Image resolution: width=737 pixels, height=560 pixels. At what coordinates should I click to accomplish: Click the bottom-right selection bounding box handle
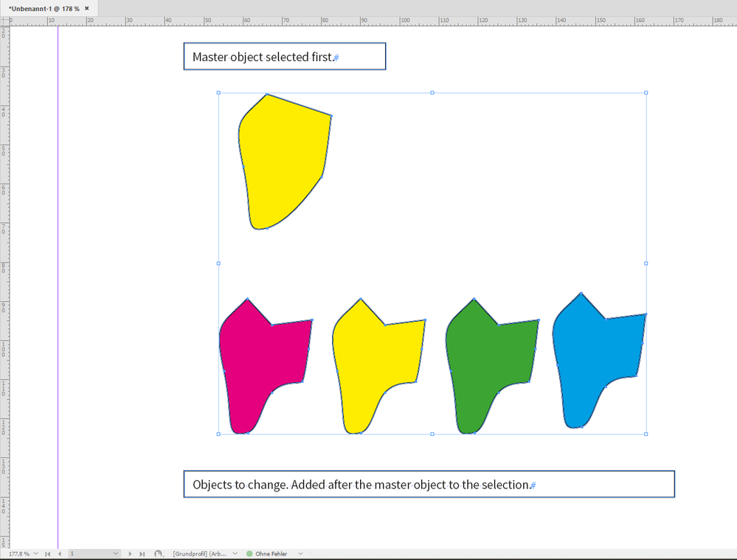tap(646, 434)
